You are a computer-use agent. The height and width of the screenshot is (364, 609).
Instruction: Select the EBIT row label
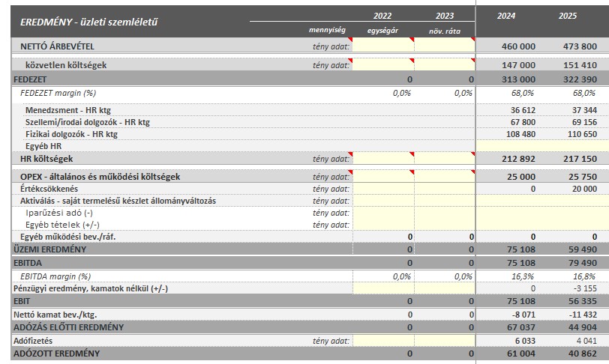click(x=22, y=301)
